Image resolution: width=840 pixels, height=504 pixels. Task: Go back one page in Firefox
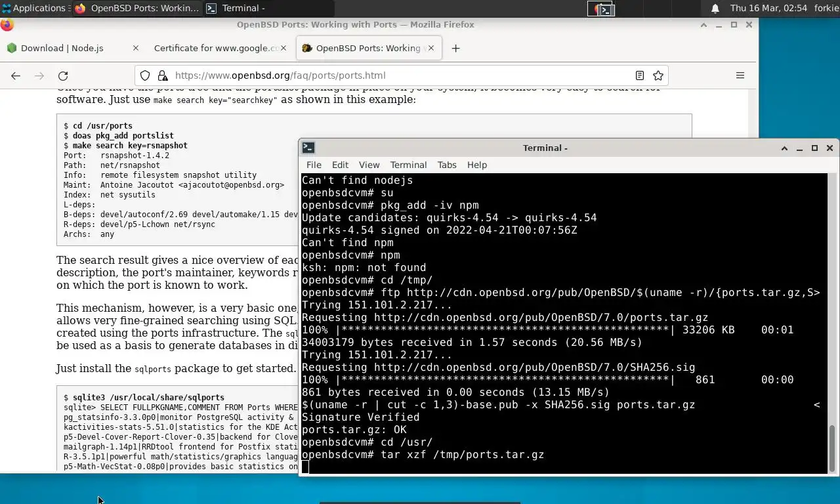[16, 75]
